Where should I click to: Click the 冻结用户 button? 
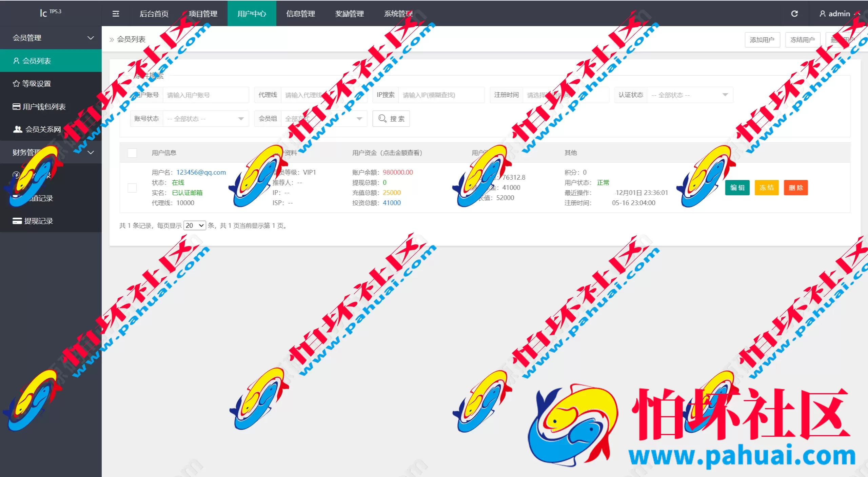pos(803,40)
